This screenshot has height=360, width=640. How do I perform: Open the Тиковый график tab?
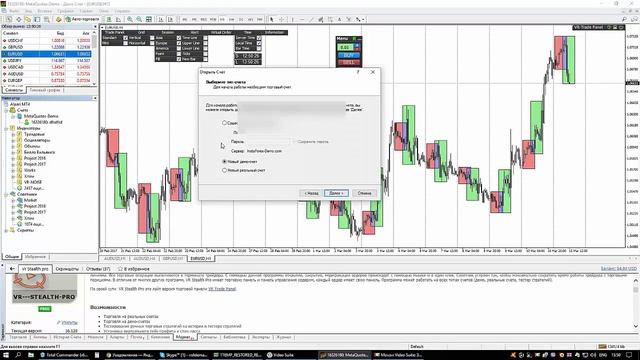(x=45, y=90)
